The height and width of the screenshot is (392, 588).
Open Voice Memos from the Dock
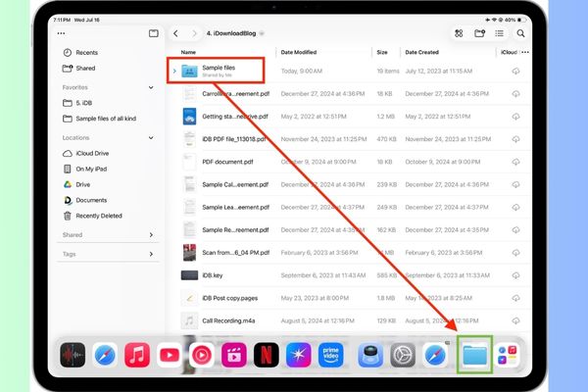click(x=73, y=355)
